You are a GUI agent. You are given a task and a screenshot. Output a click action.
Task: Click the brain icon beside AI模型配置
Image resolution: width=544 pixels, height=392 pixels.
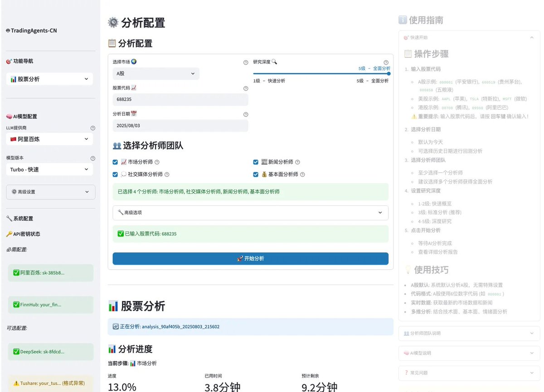tap(9, 116)
